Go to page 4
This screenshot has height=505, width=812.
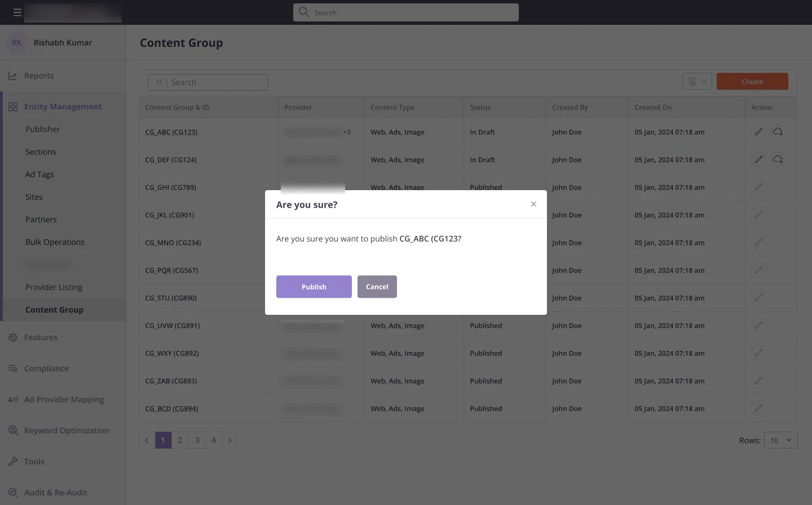(x=214, y=440)
